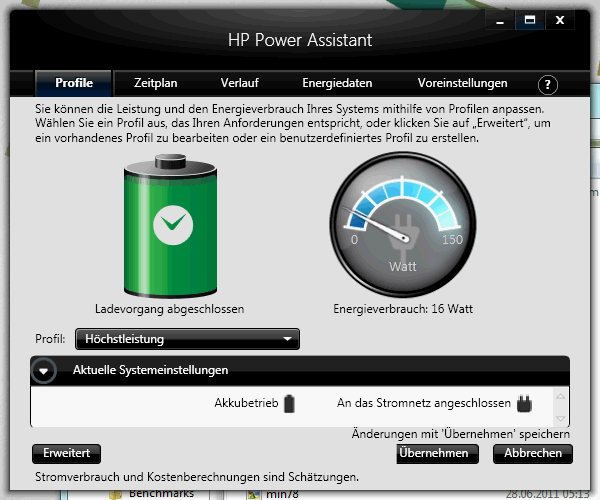Viewport: 600px width, 500px height.
Task: Click the Akkubetrieb column header
Action: (246, 403)
